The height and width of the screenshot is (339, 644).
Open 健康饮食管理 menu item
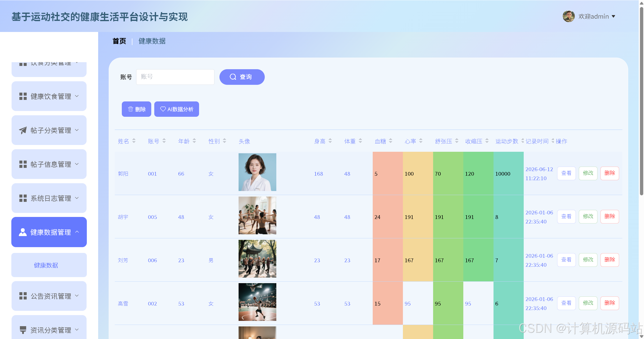49,96
